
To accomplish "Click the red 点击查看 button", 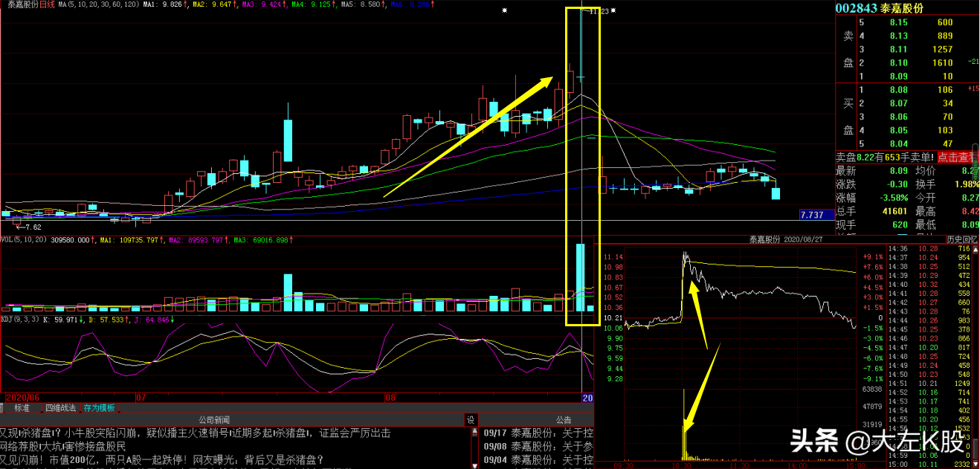I will click(x=957, y=157).
